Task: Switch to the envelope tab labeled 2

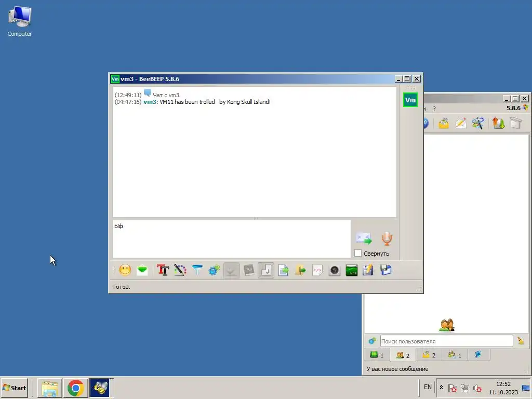Action: pyautogui.click(x=429, y=355)
